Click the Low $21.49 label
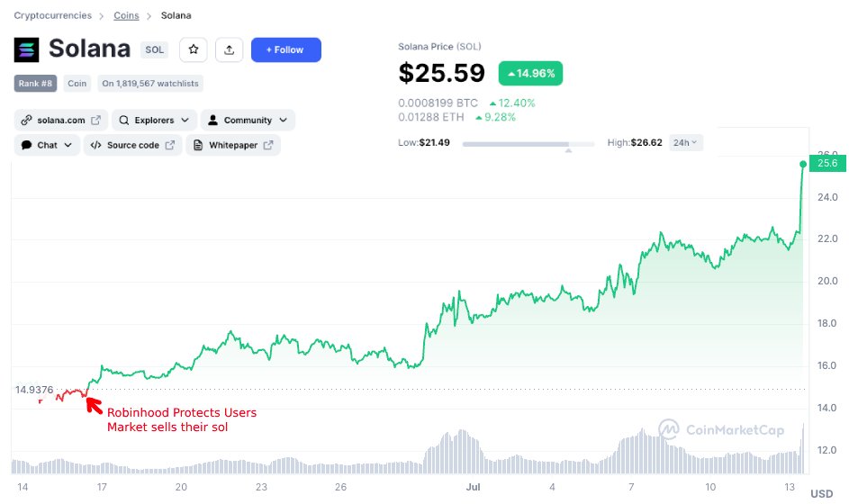The height and width of the screenshot is (504, 849). [424, 143]
